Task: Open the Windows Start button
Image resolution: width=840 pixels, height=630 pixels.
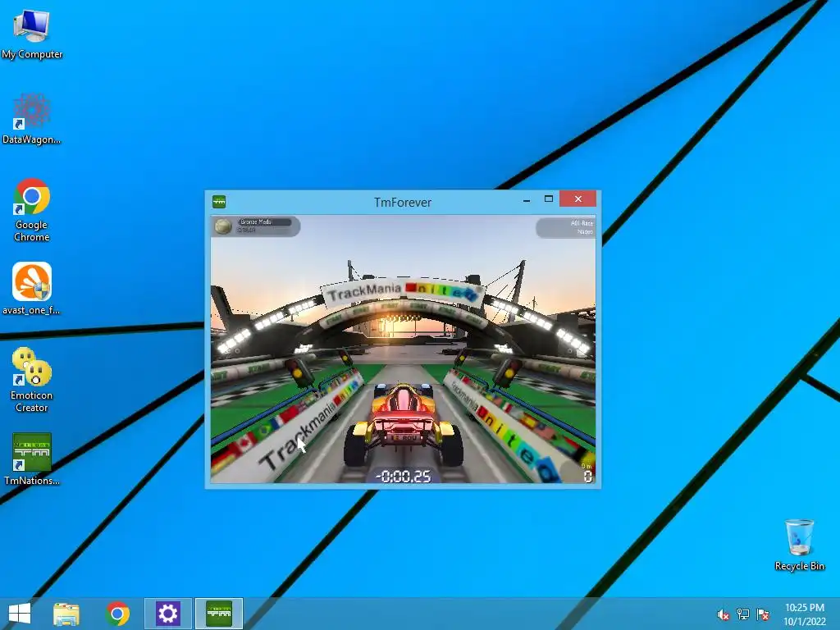Action: [x=20, y=614]
